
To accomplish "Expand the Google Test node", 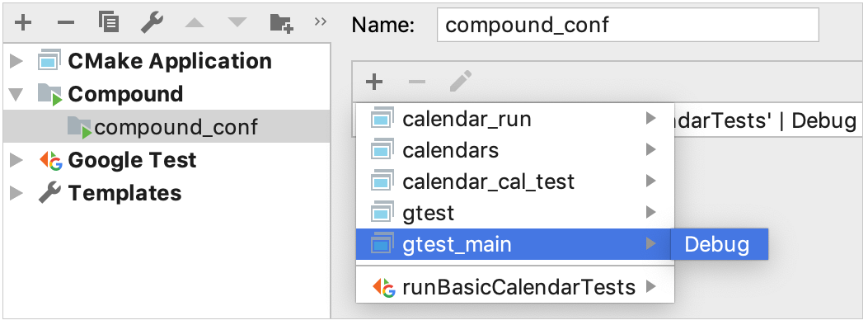I will [x=16, y=161].
